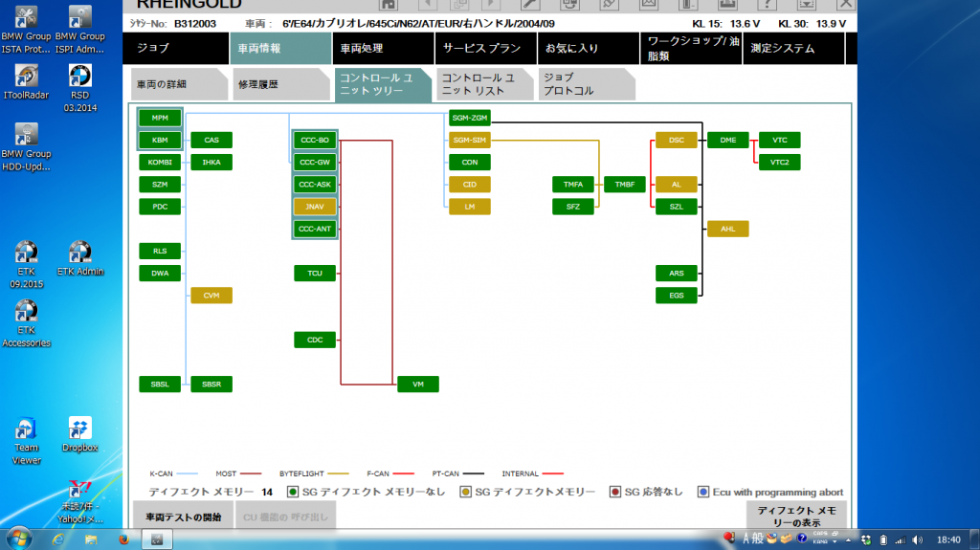
Task: Click the volume speaker tray icon
Action: (917, 540)
